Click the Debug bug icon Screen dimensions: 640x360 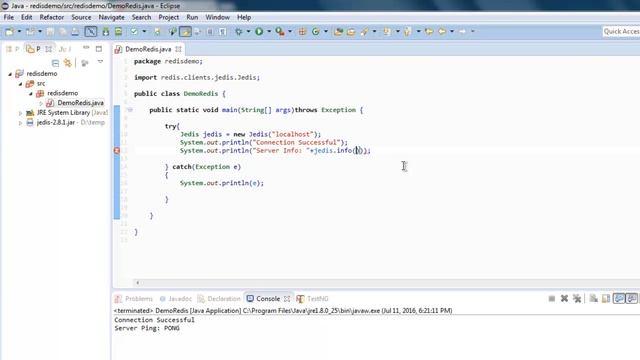[x=239, y=31]
